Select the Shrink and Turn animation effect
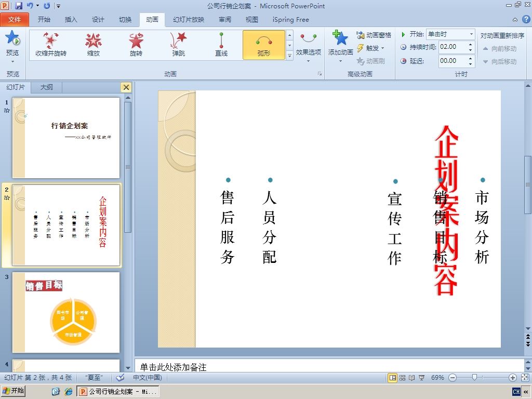This screenshot has height=399, width=532. pyautogui.click(x=51, y=45)
